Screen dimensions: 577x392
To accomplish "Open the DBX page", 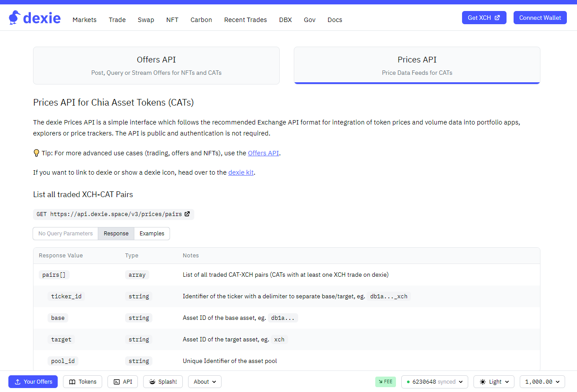I will point(285,20).
